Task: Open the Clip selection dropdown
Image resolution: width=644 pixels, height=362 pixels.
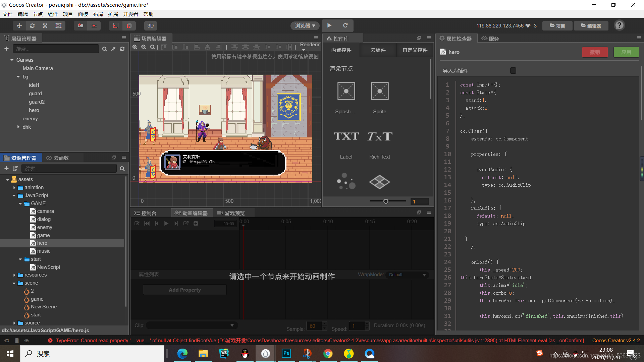Action: pyautogui.click(x=192, y=325)
